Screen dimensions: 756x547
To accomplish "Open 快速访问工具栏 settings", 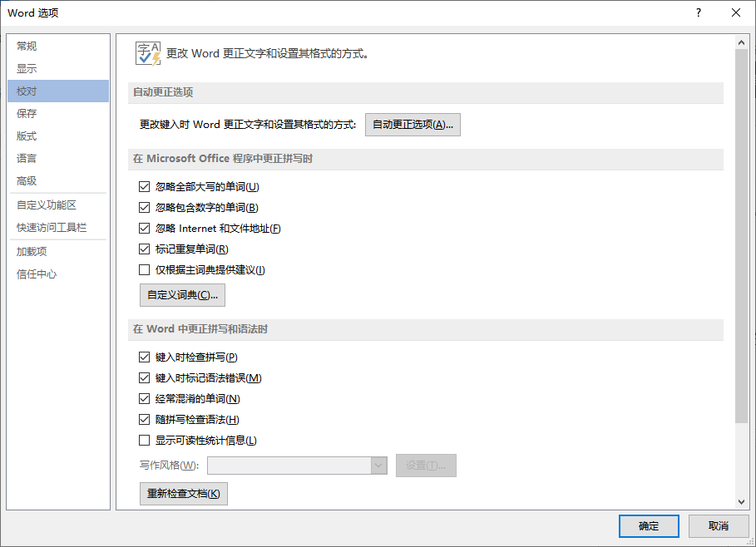I will [x=58, y=228].
